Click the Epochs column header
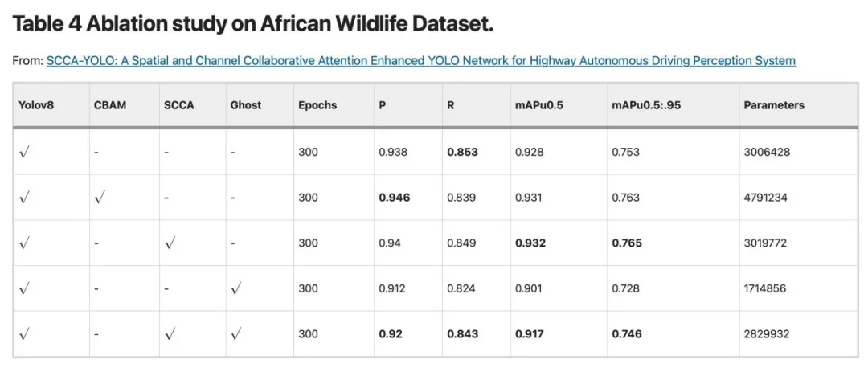The width and height of the screenshot is (868, 368). [x=317, y=105]
